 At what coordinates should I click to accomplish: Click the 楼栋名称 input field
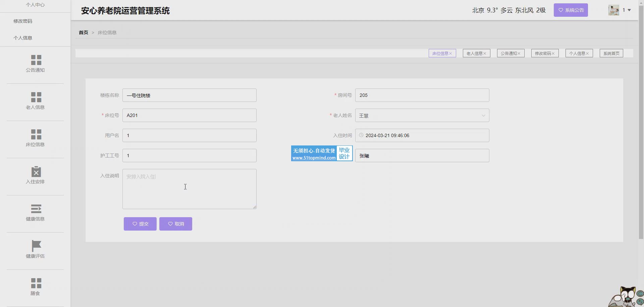[190, 95]
